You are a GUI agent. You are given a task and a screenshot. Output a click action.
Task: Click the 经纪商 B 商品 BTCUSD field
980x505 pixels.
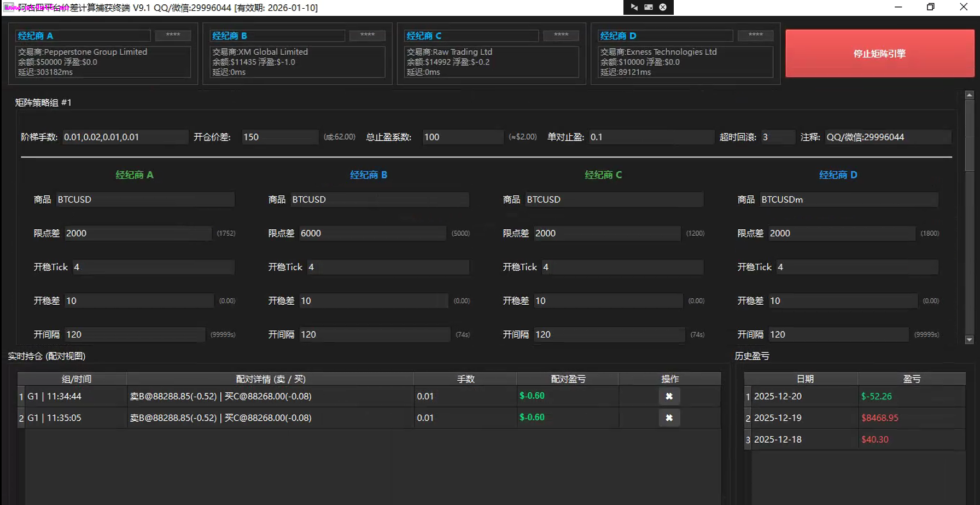[378, 200]
